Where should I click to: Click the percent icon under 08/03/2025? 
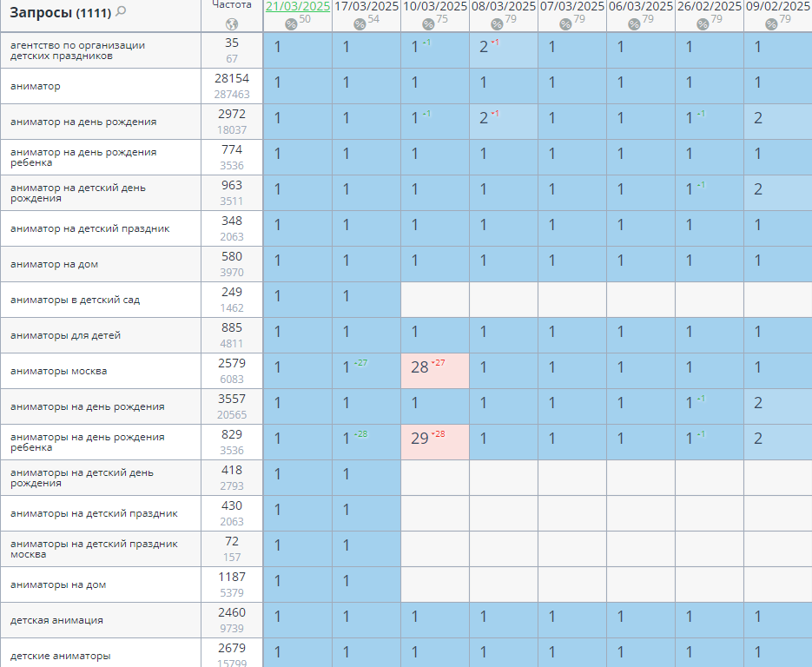497,23
